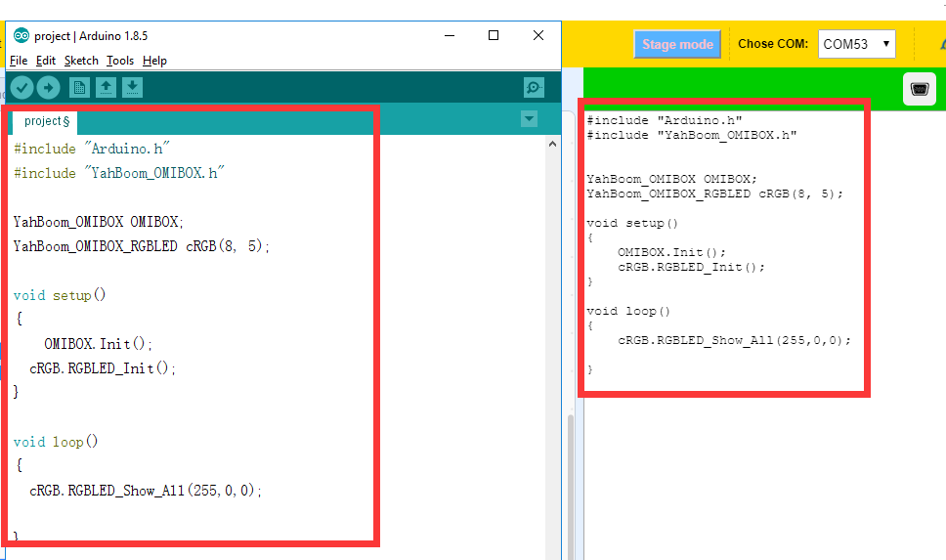Click the Arduino logo in title bar
The image size is (946, 560).
coord(21,35)
